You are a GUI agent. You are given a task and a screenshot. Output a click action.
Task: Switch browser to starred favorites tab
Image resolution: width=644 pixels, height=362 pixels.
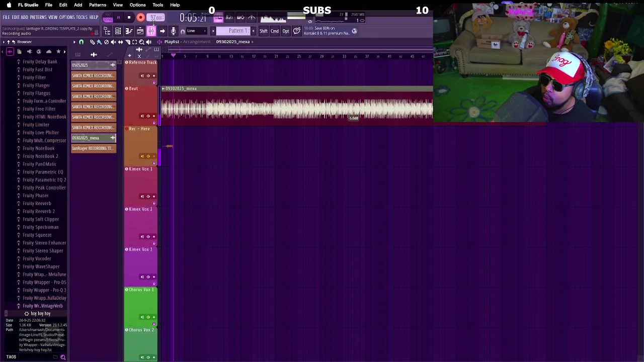[x=58, y=51]
